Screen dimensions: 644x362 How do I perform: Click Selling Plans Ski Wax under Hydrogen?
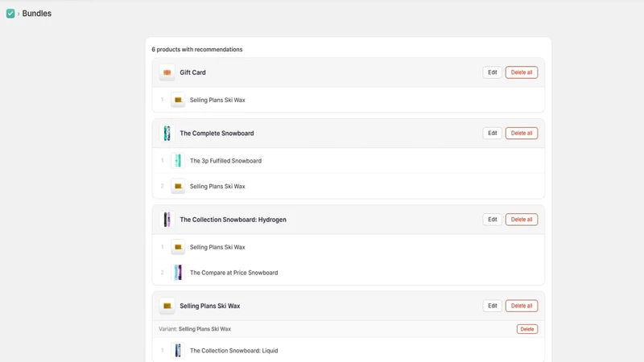tap(217, 247)
